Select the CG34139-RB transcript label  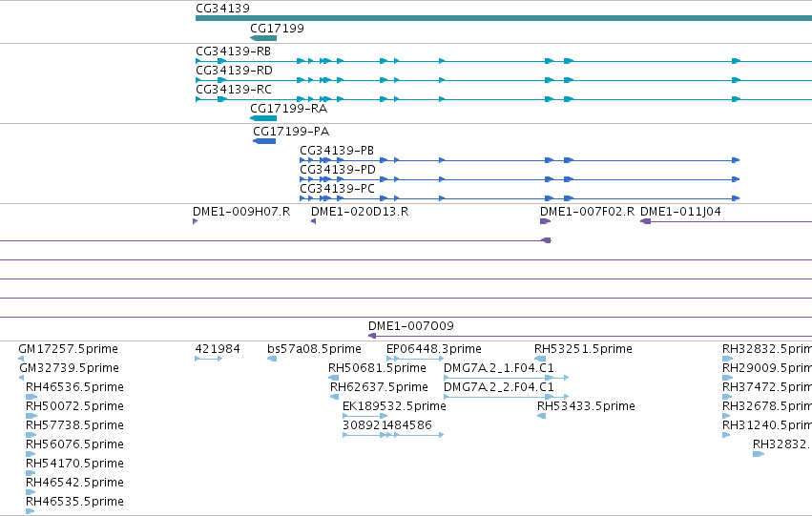[233, 52]
